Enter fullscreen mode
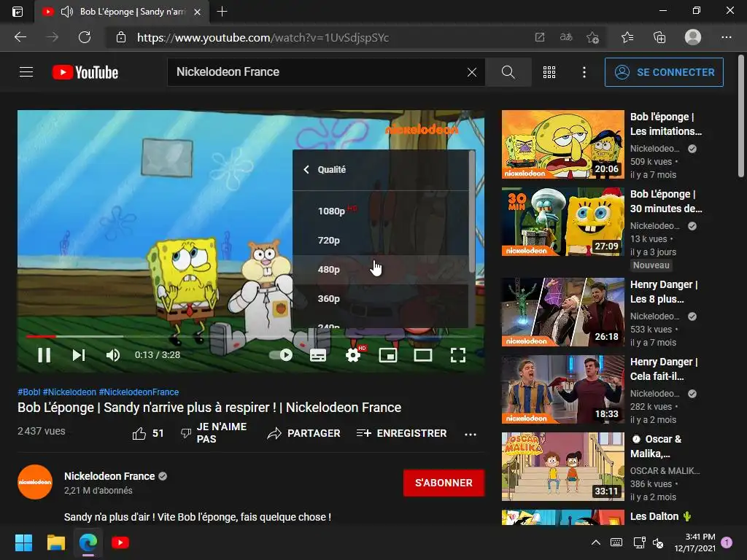The height and width of the screenshot is (560, 747). 458,355
